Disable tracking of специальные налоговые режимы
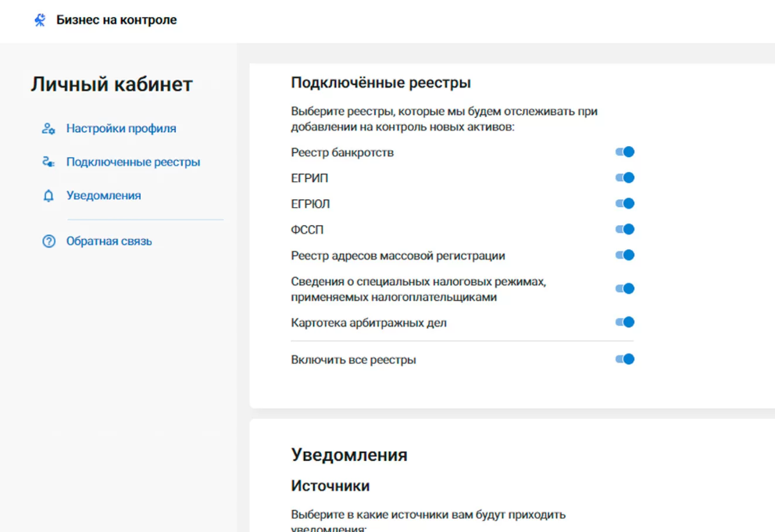The height and width of the screenshot is (532, 775). [624, 287]
